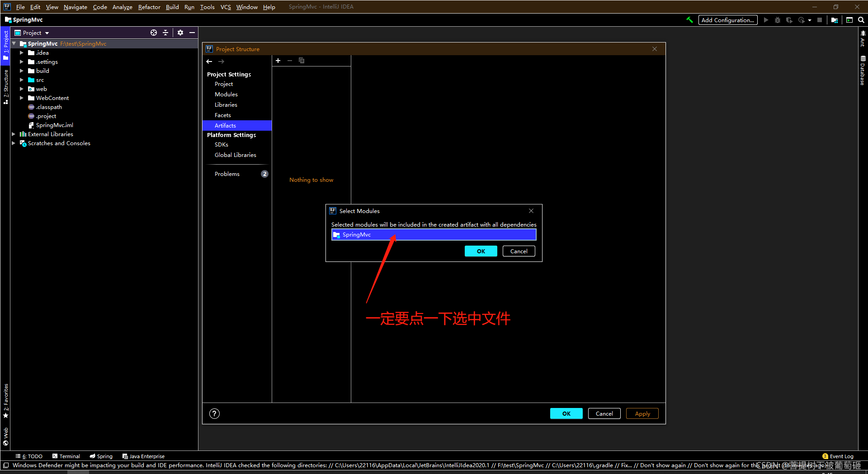Open Structure side tab

pyautogui.click(x=6, y=87)
